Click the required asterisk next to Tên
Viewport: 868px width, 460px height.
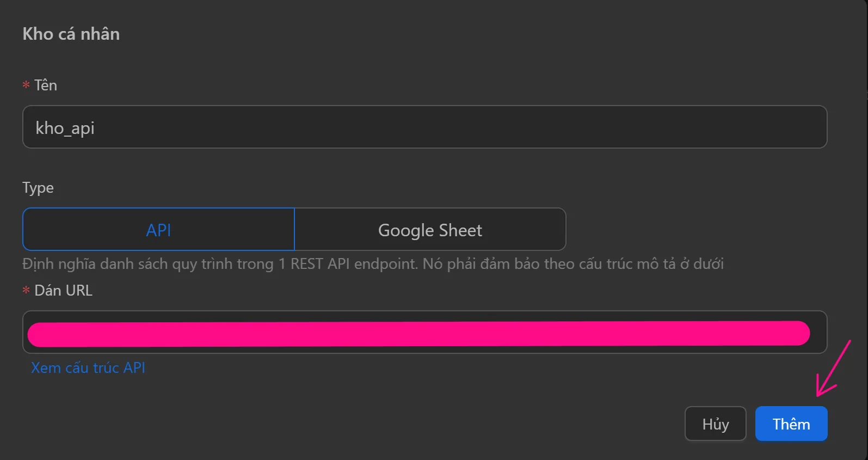pyautogui.click(x=25, y=85)
